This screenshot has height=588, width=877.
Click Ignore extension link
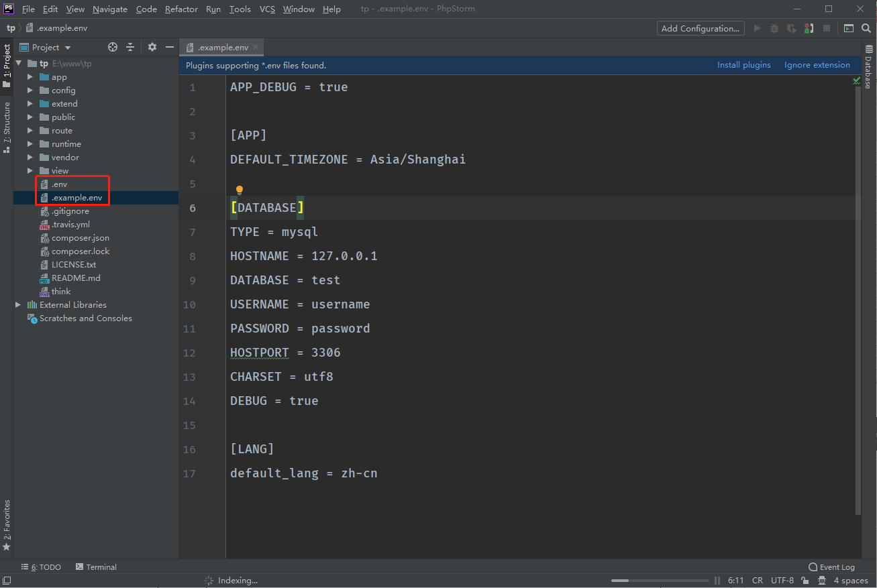point(817,65)
